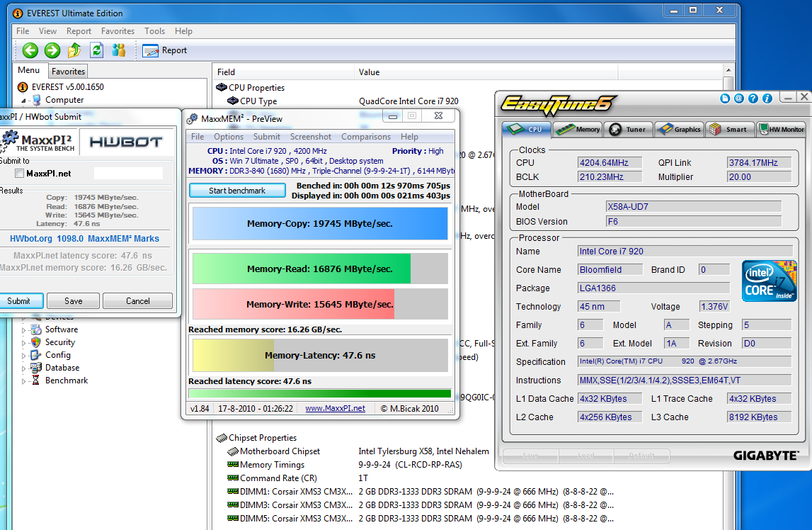The image size is (812, 530).
Task: Click the Memory-Read result bar
Action: [x=320, y=269]
